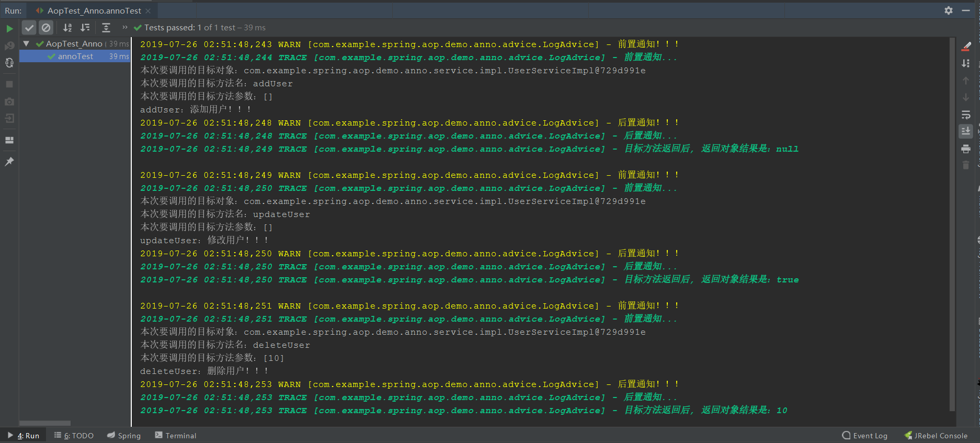This screenshot has height=443, width=980.
Task: Open Run panel settings gear
Action: [x=949, y=10]
